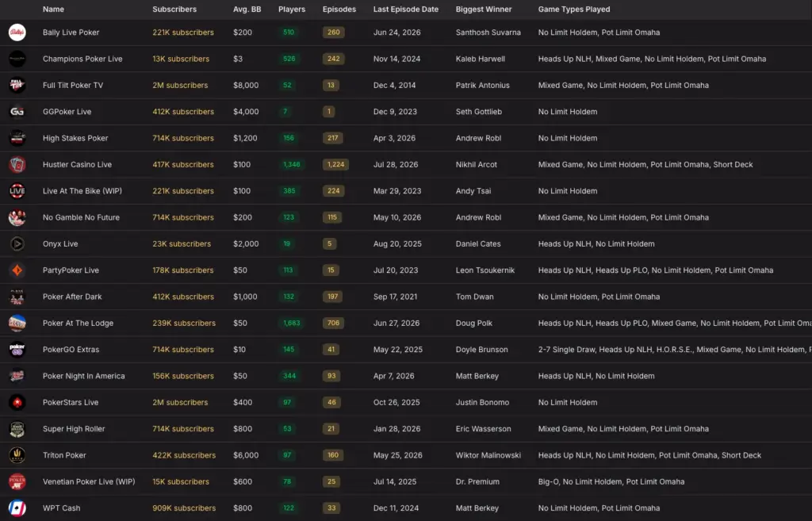Sort by the Avg. BB column header
The width and height of the screenshot is (812, 521).
[x=247, y=10]
